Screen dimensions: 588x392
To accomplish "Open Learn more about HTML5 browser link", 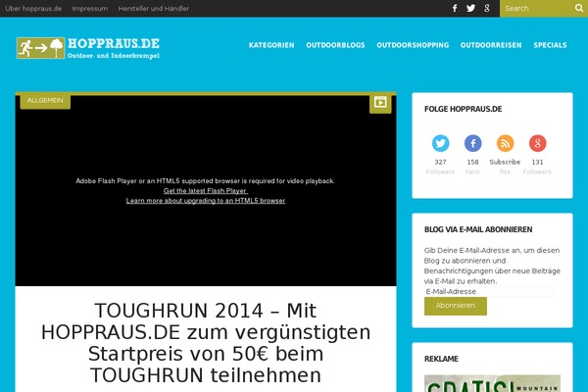I will tap(206, 201).
